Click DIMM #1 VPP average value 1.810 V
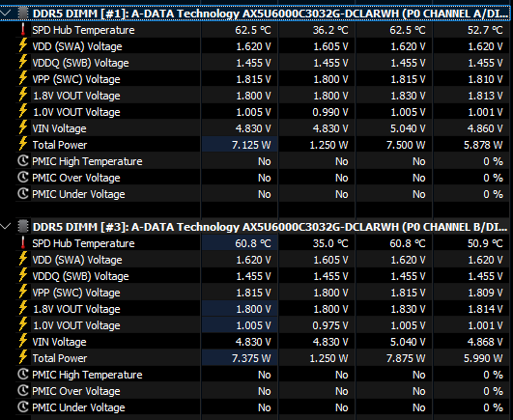Image resolution: width=513 pixels, height=420 pixels. pyautogui.click(x=485, y=79)
